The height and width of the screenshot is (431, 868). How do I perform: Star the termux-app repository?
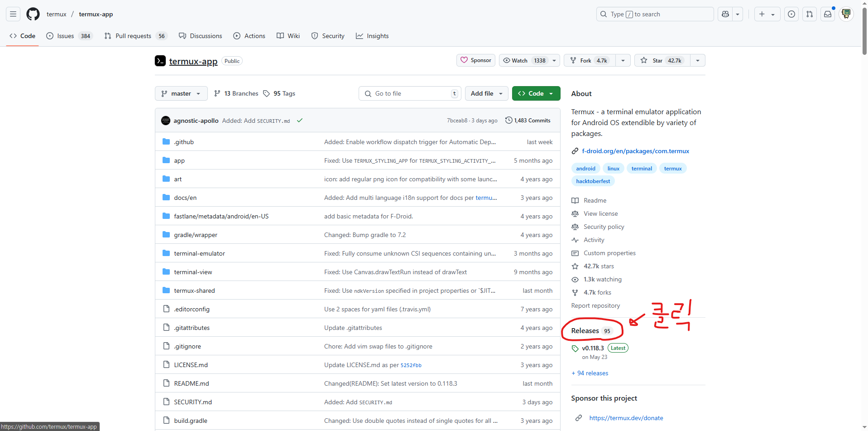click(x=662, y=60)
